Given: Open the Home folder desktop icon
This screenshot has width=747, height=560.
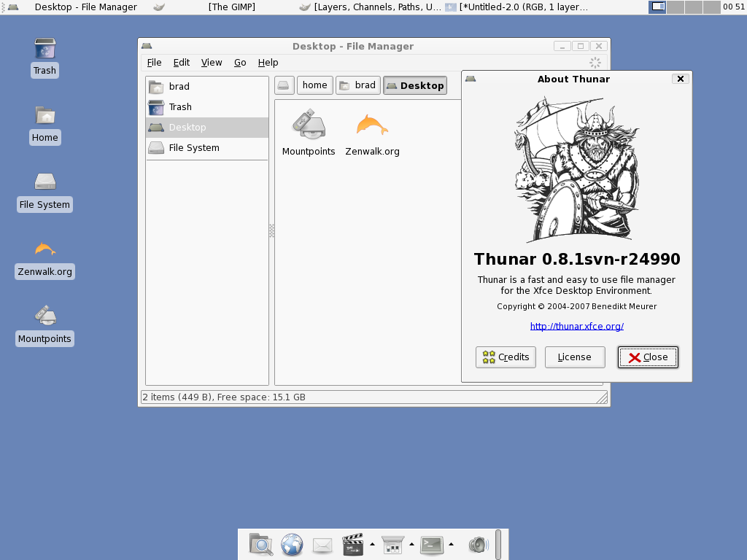Looking at the screenshot, I should tap(44, 116).
